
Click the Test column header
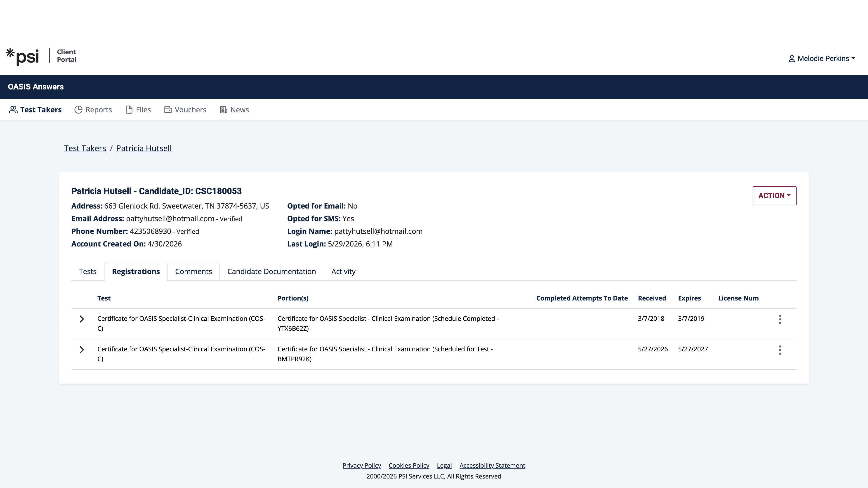104,298
